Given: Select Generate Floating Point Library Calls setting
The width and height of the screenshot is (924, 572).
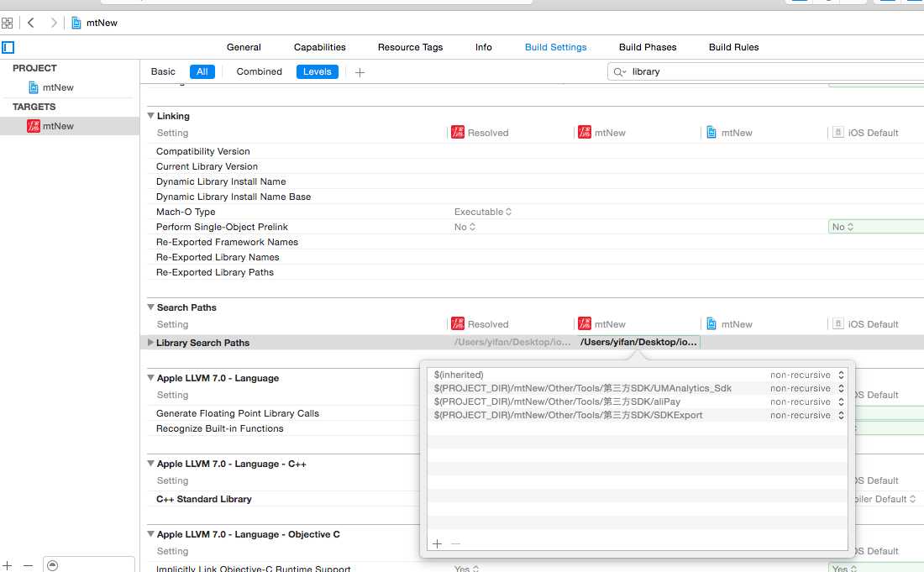Looking at the screenshot, I should point(238,413).
